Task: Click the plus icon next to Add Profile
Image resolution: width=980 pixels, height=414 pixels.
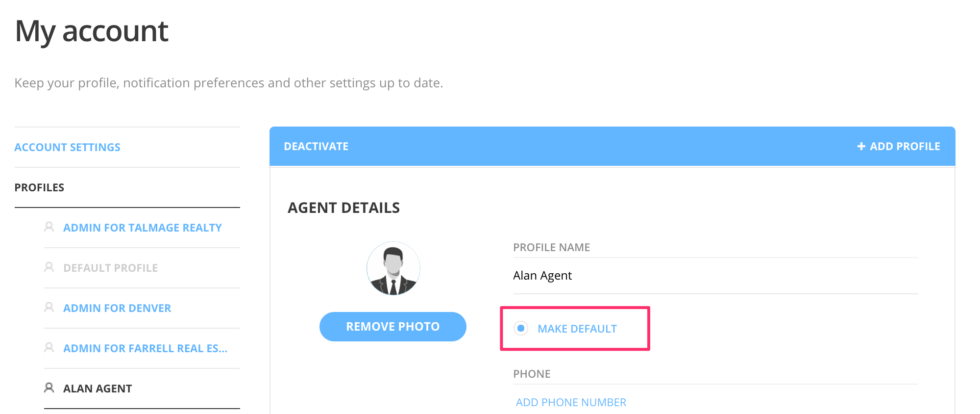Action: [861, 146]
